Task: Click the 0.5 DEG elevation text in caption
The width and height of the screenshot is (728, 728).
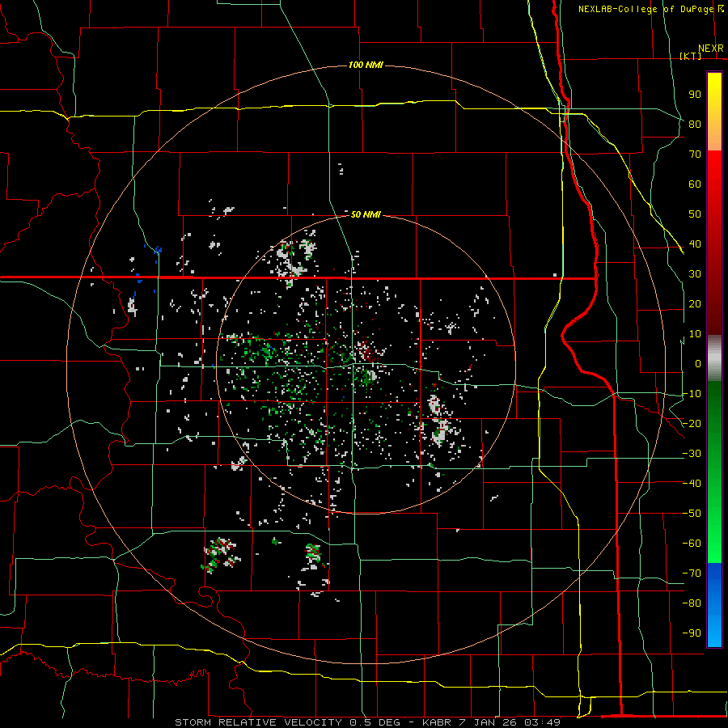Action: coord(375,722)
